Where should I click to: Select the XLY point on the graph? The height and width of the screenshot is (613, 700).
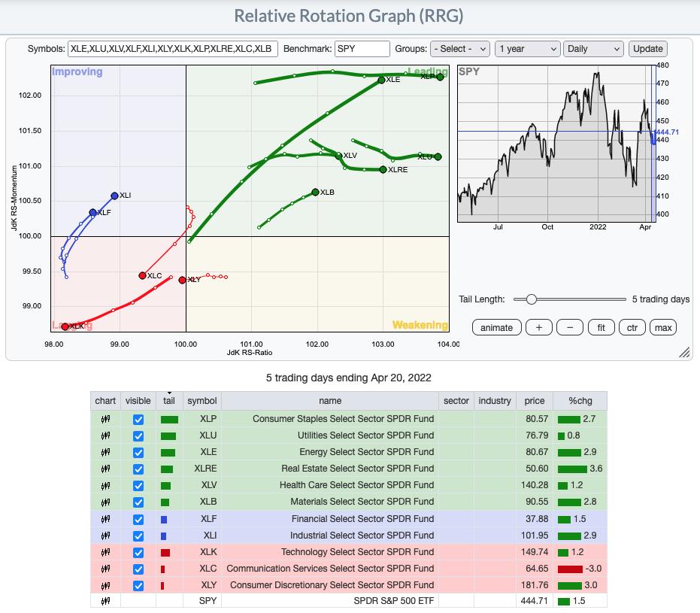182,280
